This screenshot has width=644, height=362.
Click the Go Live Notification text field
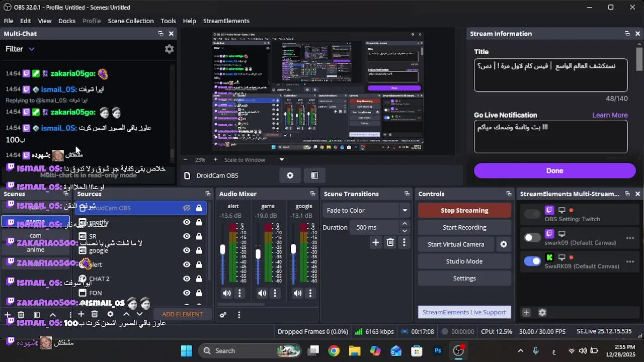[x=551, y=137]
